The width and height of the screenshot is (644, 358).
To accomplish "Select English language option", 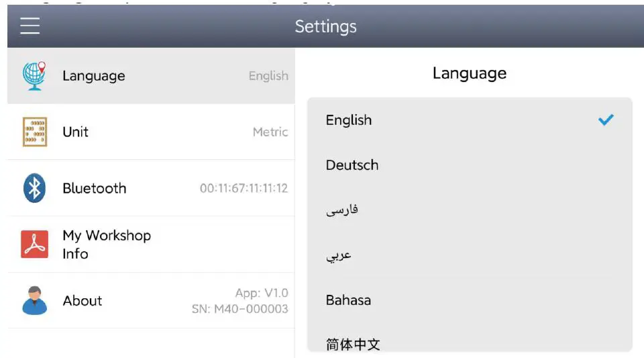I will [x=349, y=120].
